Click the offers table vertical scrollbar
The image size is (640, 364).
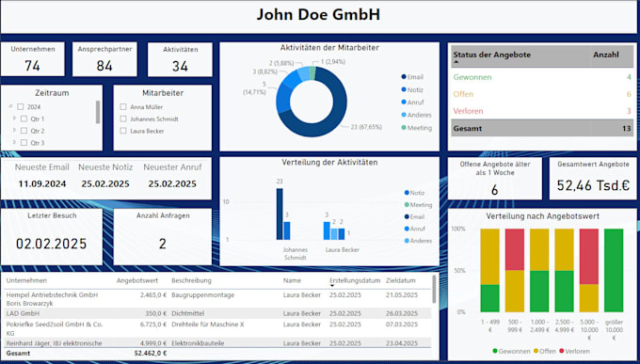pos(434,289)
